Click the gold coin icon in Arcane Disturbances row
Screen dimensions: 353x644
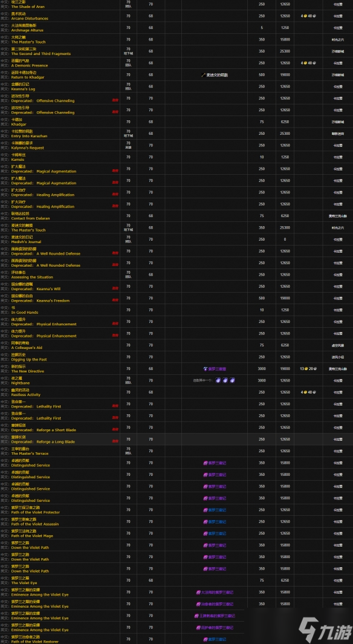(305, 16)
